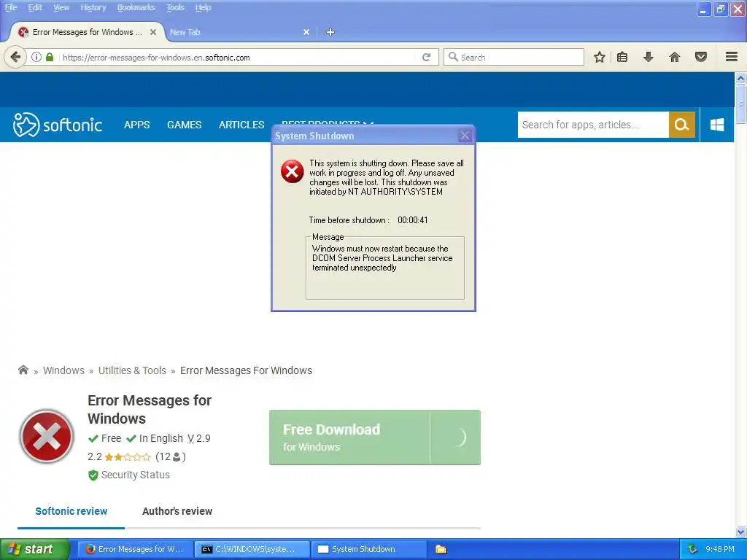Screen dimensions: 747x560
Task: Click the URL address bar
Action: [x=239, y=57]
